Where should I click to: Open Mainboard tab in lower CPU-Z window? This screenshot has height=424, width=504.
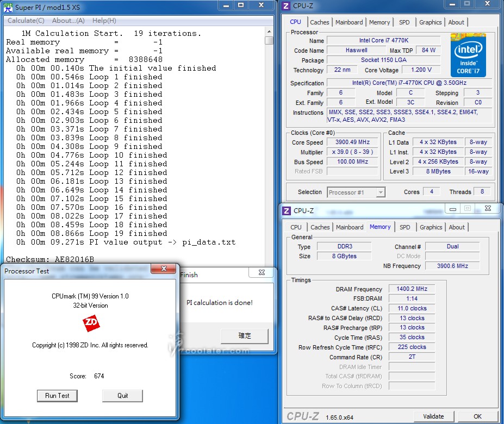coord(350,227)
